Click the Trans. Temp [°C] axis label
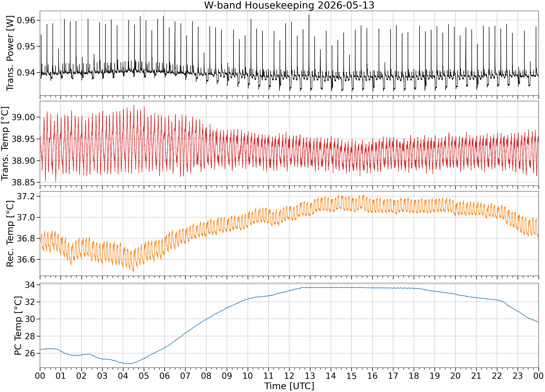 pos(5,143)
